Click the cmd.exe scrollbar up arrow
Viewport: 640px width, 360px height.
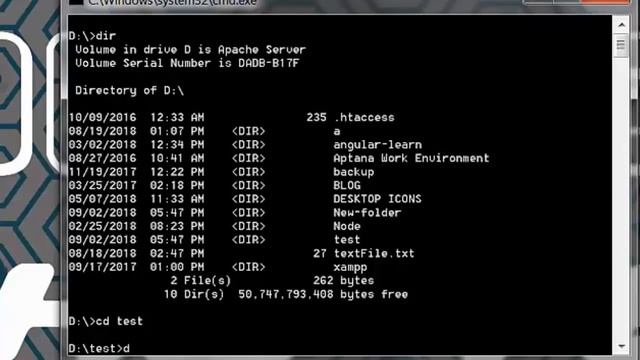click(621, 25)
